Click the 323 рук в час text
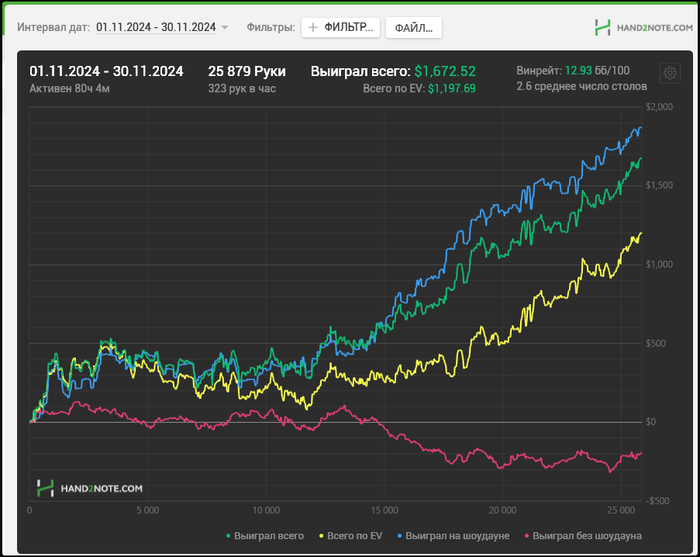Image resolution: width=700 pixels, height=557 pixels. 242,88
